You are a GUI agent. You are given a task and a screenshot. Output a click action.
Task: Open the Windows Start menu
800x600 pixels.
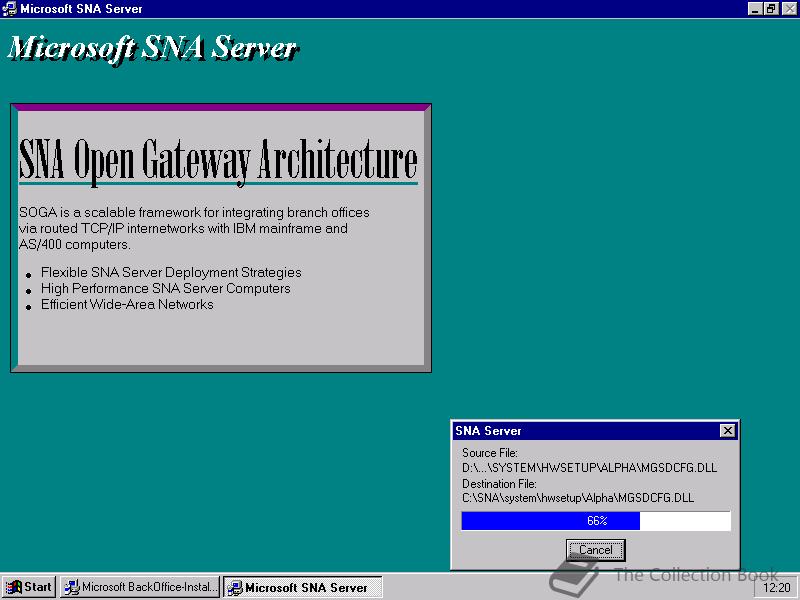coord(29,587)
